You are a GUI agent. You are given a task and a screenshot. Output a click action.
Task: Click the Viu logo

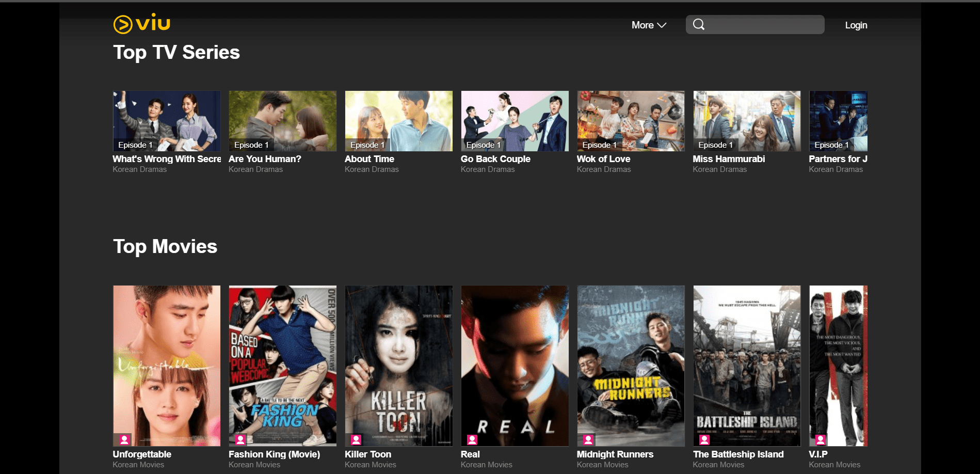pos(141,24)
